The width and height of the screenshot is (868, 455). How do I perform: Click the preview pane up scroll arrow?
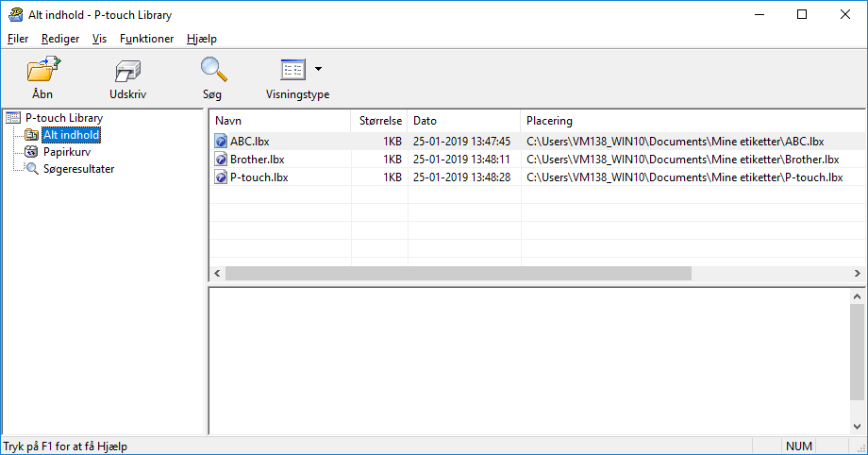tap(857, 296)
